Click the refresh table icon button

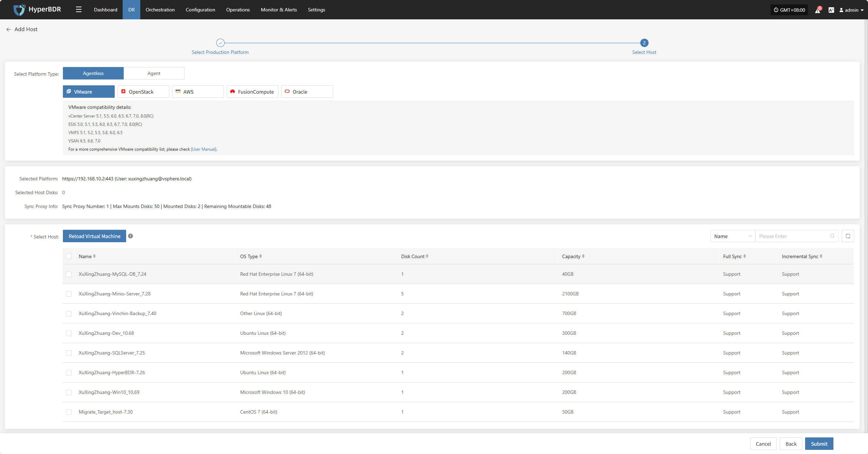coord(848,236)
